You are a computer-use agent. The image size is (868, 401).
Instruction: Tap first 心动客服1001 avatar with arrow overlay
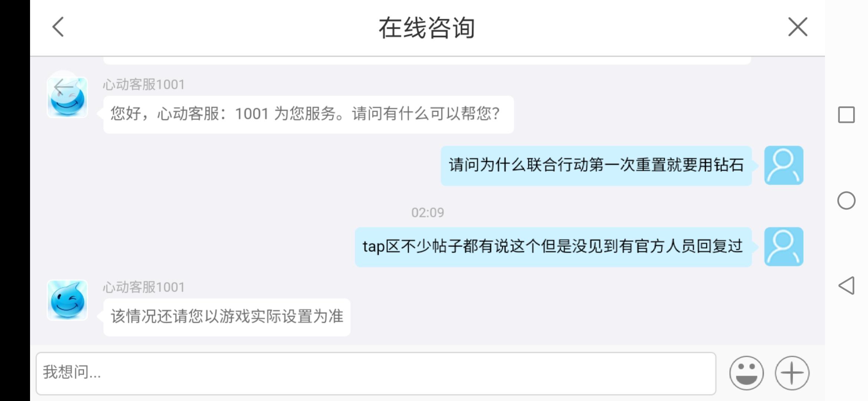click(x=67, y=97)
